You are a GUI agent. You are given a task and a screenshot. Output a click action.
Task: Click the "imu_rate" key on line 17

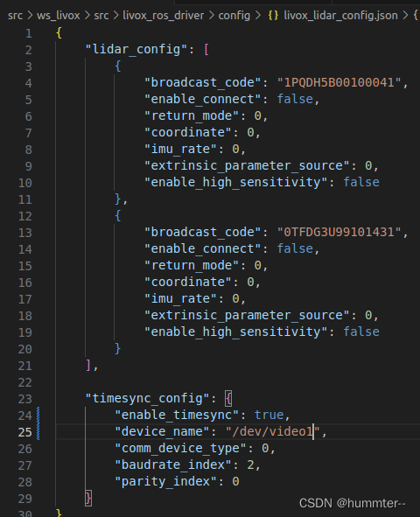click(x=180, y=298)
